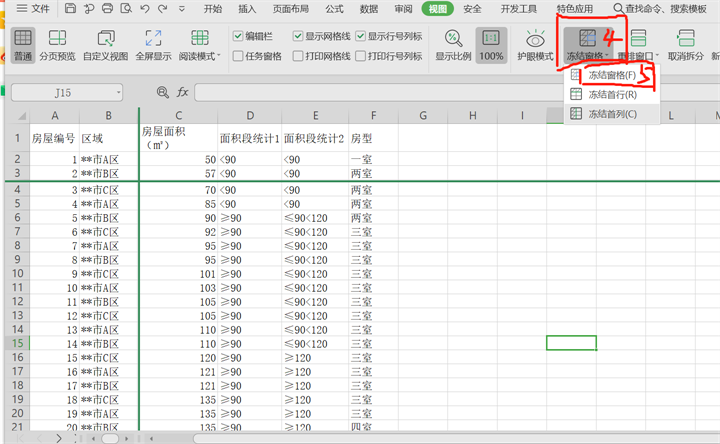The image size is (720, 444).
Task: Click the fx insert function button
Action: [183, 92]
